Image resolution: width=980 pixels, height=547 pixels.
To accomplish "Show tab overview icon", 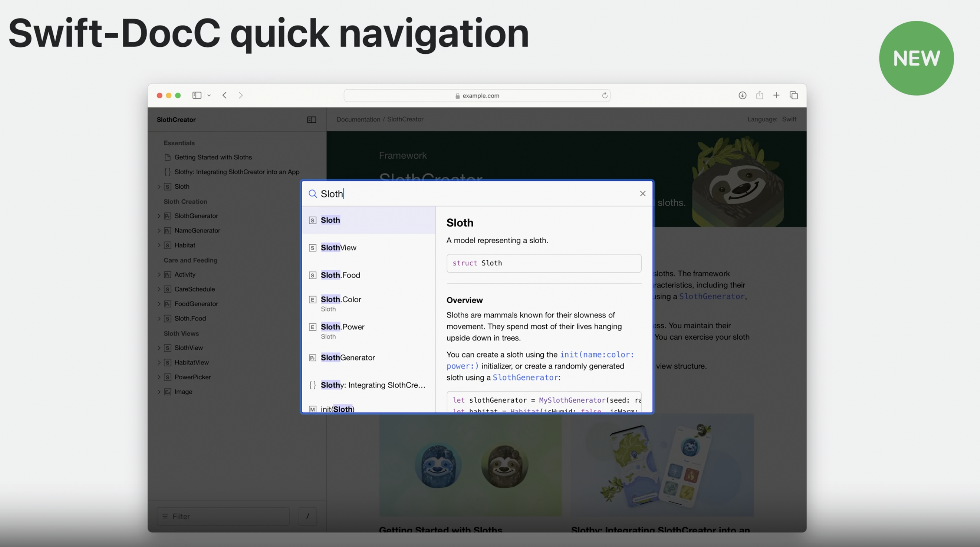I will (794, 95).
